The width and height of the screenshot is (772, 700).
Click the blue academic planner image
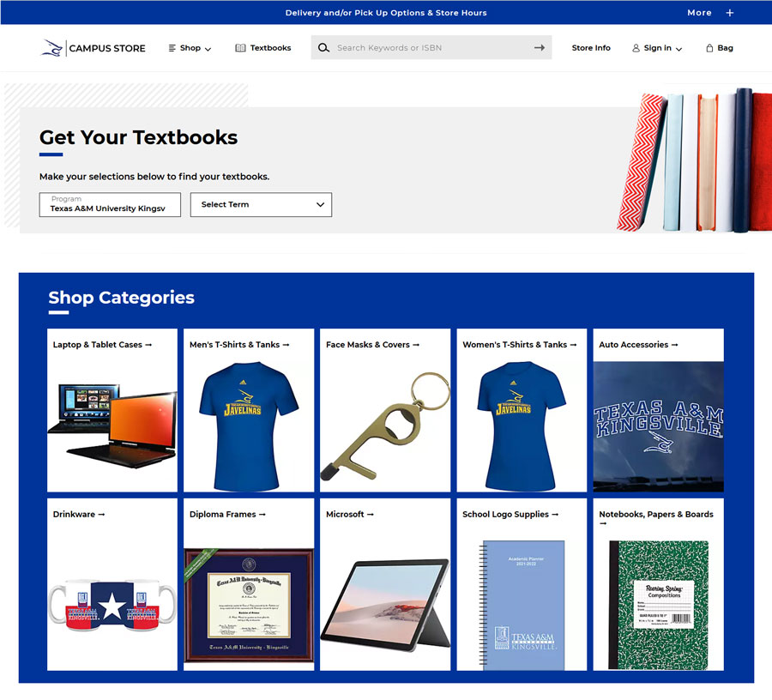click(x=523, y=606)
